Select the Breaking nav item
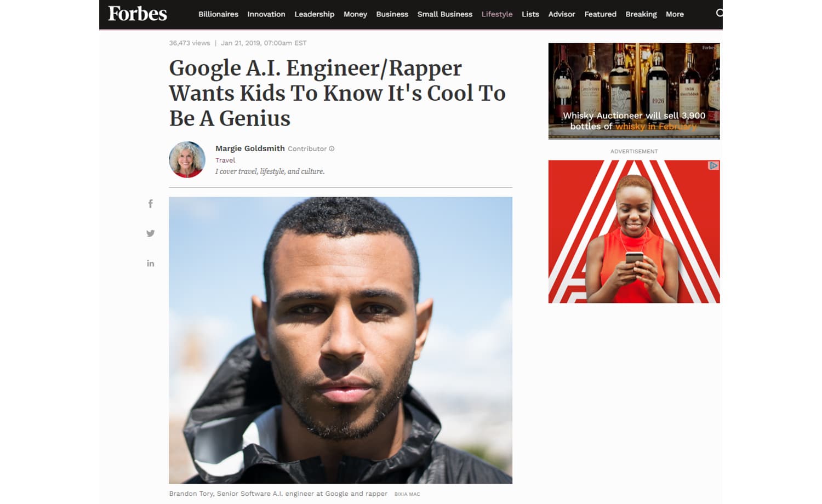 pos(641,14)
